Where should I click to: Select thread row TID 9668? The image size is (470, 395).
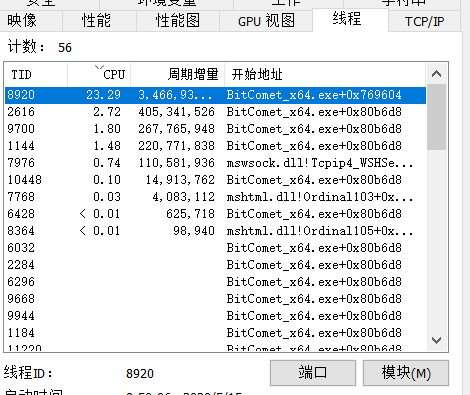pos(215,299)
